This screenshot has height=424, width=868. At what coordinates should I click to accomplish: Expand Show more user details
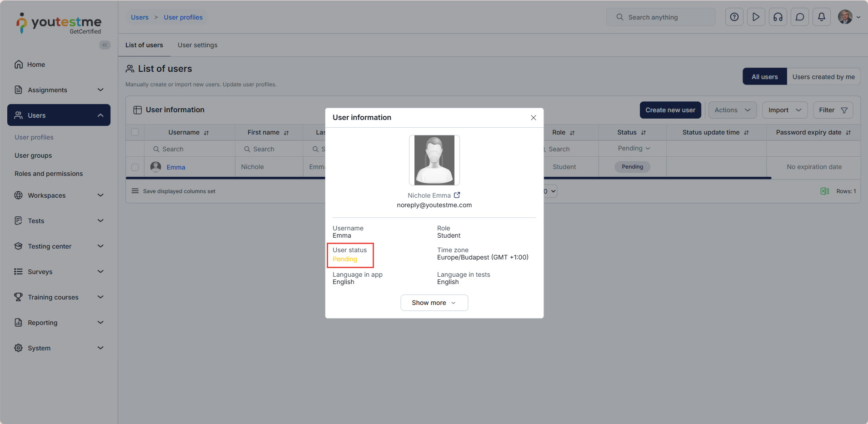(x=434, y=303)
